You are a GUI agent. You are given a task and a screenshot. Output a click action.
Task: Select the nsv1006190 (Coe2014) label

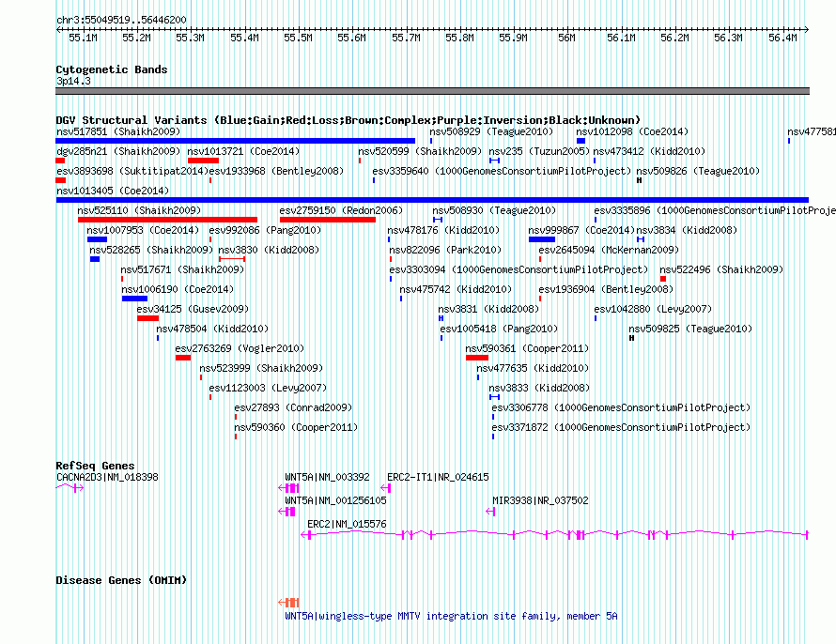(178, 289)
